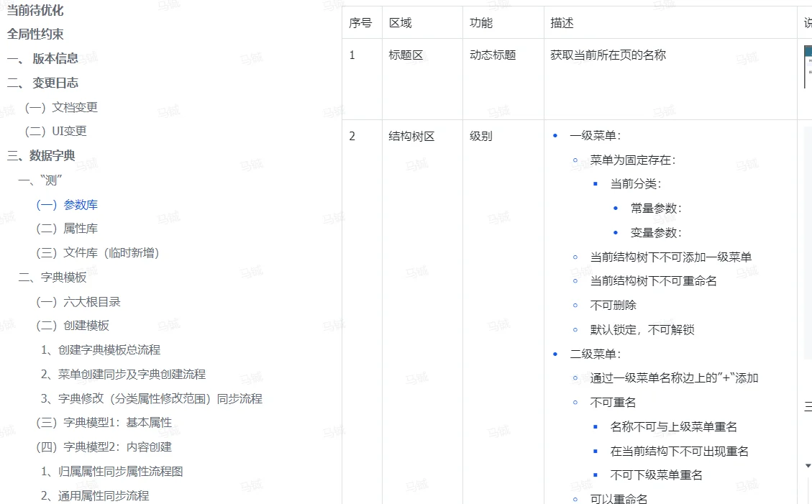Click the dropdown triangle near the bottom right

coord(809,465)
